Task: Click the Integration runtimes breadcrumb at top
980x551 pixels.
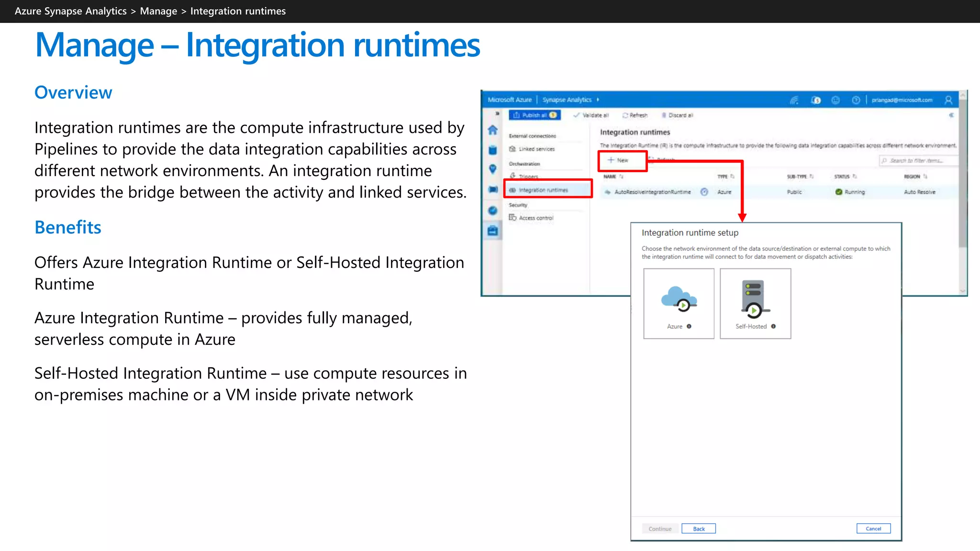Action: pos(238,11)
